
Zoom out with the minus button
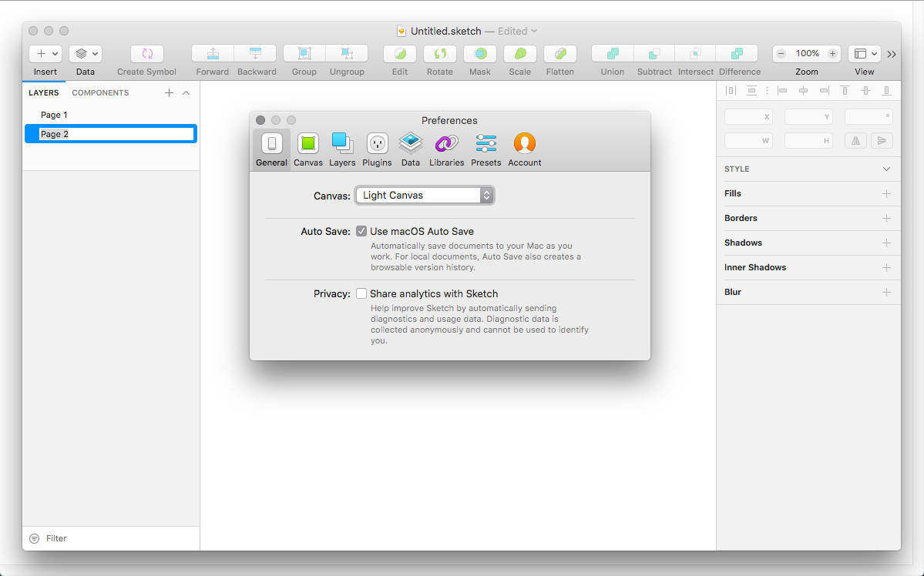point(781,54)
